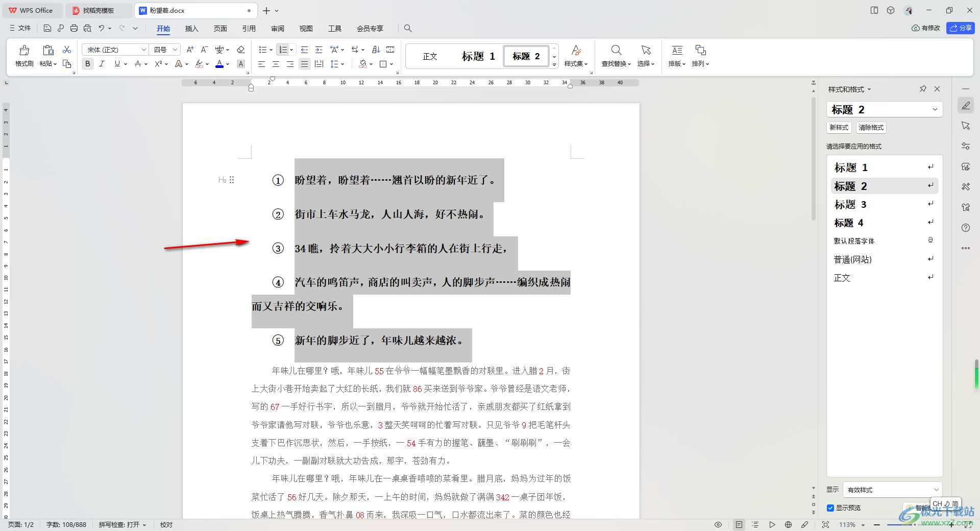Viewport: 980px width, 531px height.
Task: Switch to the 审阅 ribbon tab
Action: [x=278, y=28]
